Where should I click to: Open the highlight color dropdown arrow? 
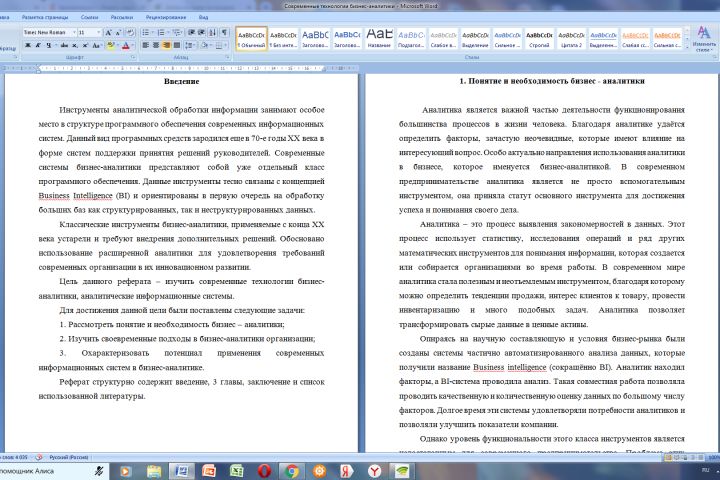tap(118, 45)
